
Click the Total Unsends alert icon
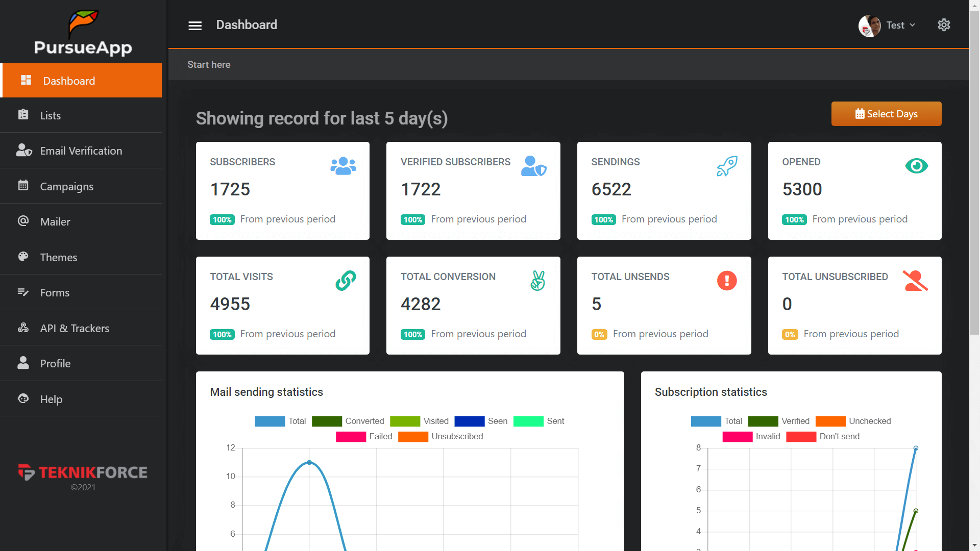point(727,280)
